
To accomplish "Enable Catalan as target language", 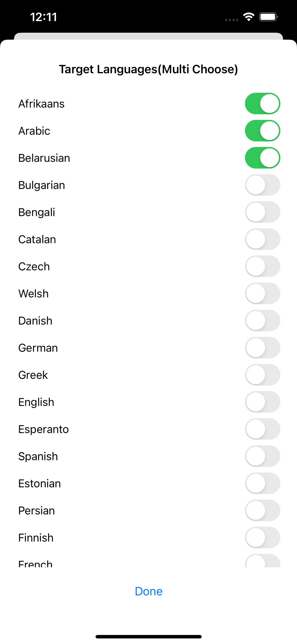I will click(262, 239).
